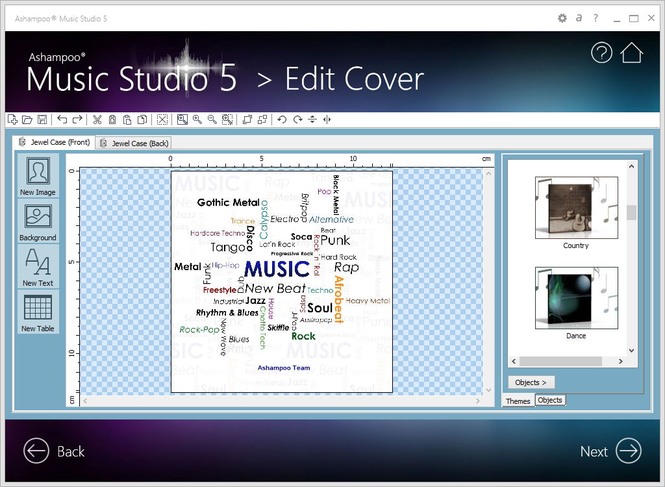Insert a New Table
This screenshot has width=665, height=487.
38,312
